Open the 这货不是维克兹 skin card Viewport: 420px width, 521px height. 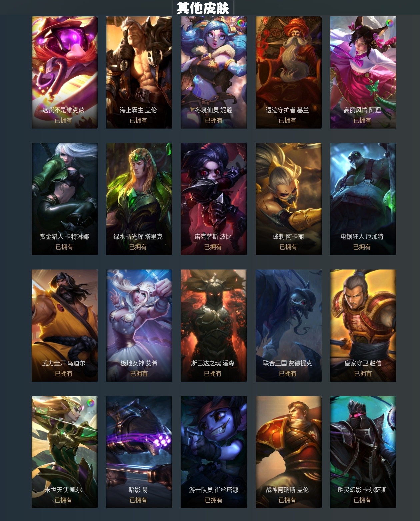click(x=65, y=72)
